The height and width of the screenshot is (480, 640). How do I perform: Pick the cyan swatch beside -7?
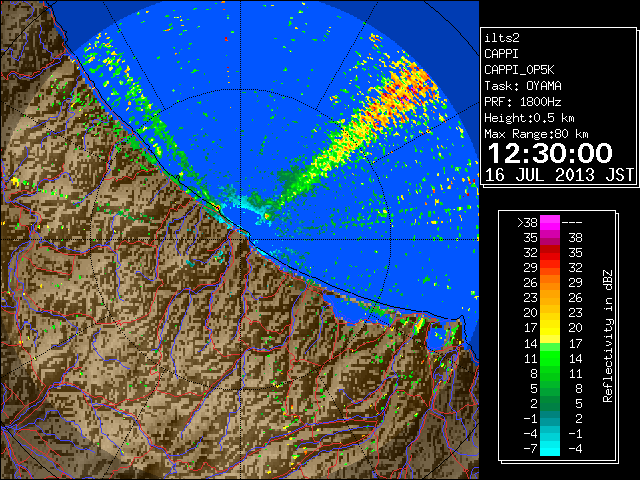coord(550,449)
